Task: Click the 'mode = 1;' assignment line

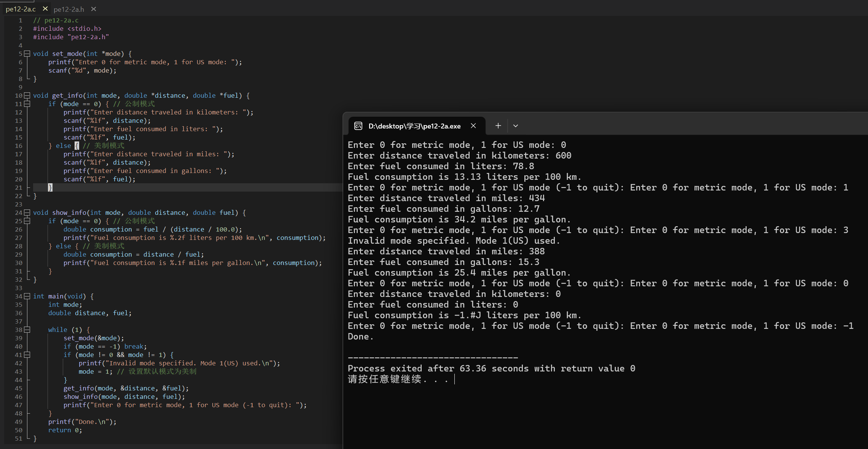Action: (x=96, y=371)
